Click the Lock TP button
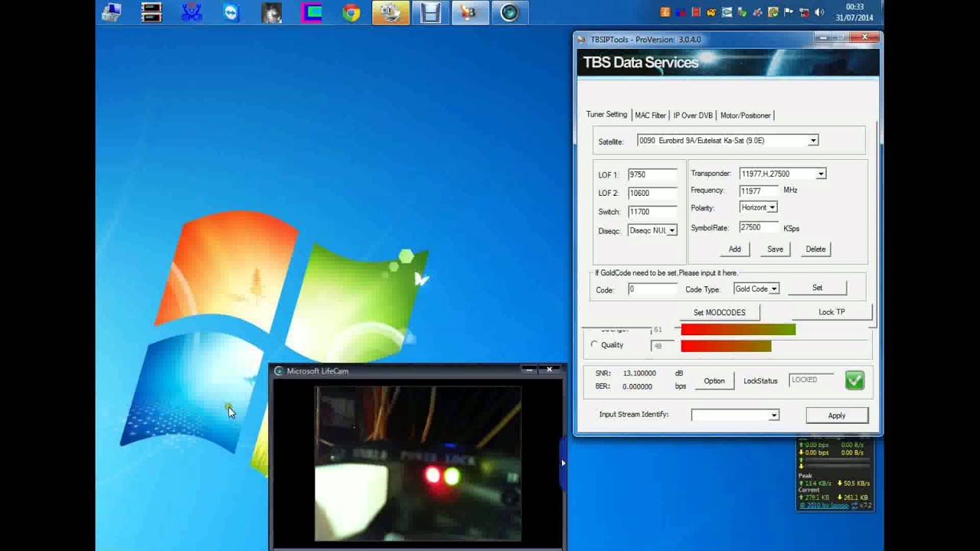The image size is (980, 551). coord(831,312)
